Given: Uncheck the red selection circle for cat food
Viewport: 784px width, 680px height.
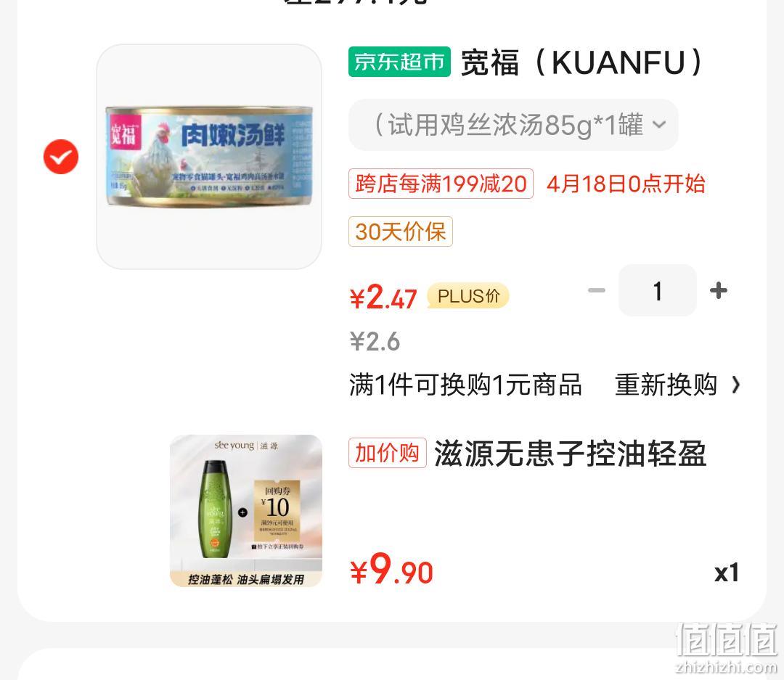Looking at the screenshot, I should pyautogui.click(x=61, y=157).
